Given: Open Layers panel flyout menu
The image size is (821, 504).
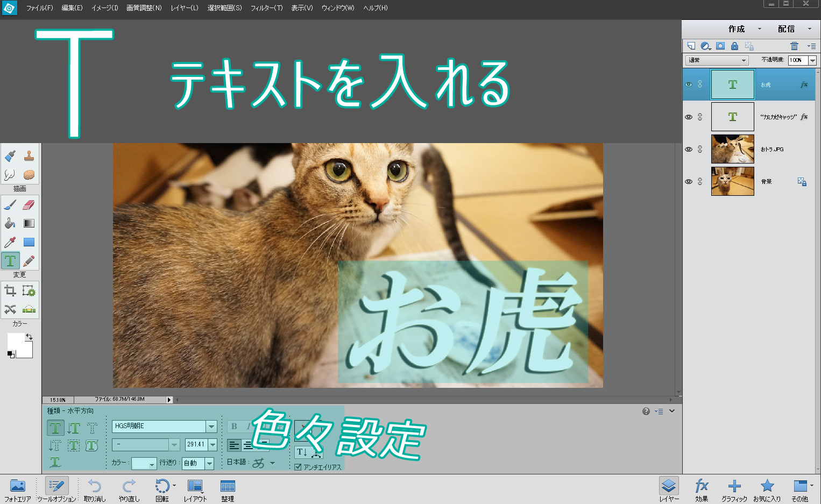Looking at the screenshot, I should pos(811,46).
